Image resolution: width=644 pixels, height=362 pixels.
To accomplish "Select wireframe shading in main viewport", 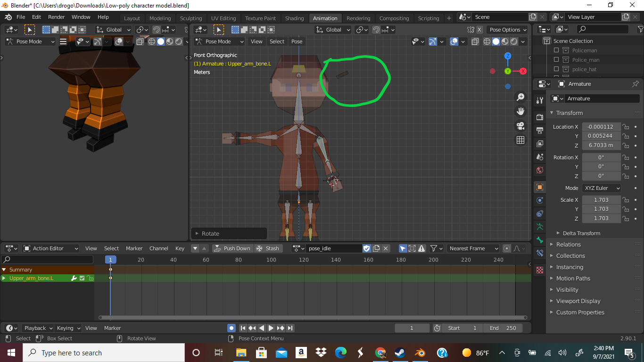I will click(487, 41).
